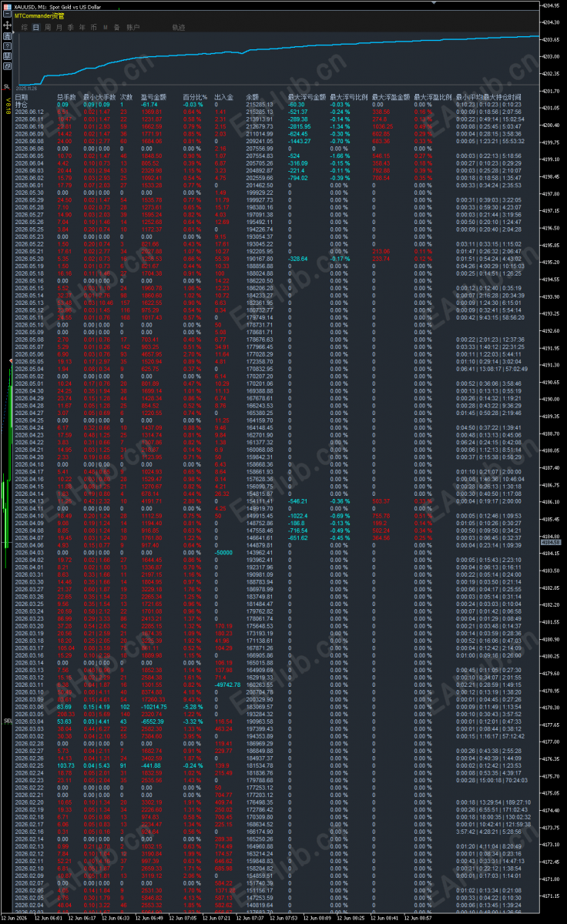Click the -10214.75 loss value

(x=153, y=706)
